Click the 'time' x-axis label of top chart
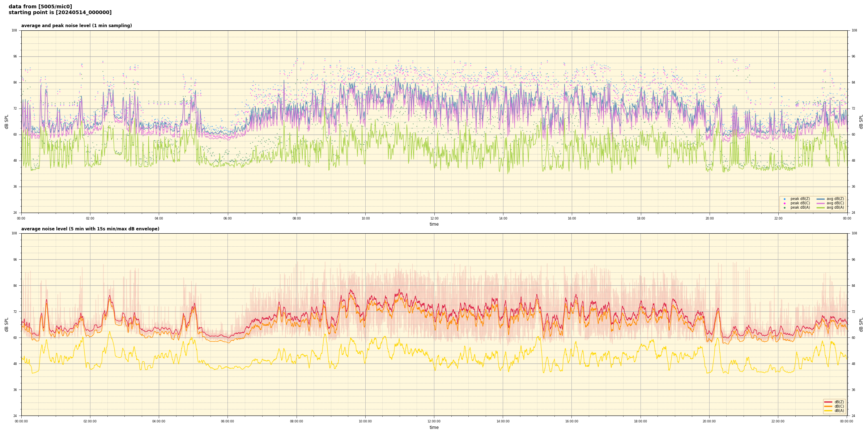Screen dimensions: 868x434 (434, 224)
